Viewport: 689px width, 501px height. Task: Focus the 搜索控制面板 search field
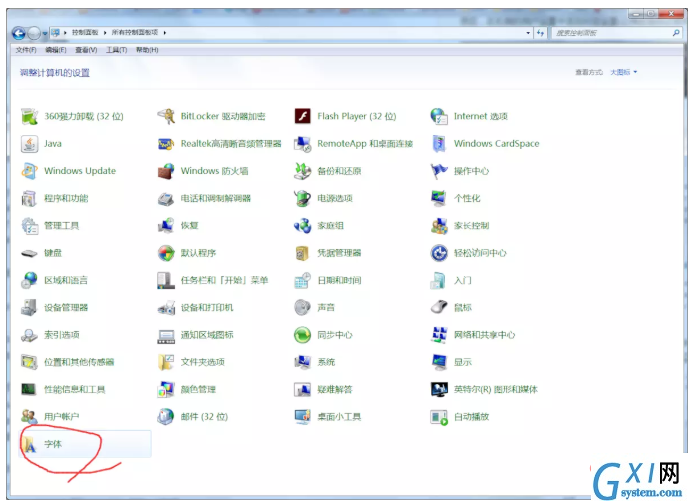pyautogui.click(x=611, y=33)
